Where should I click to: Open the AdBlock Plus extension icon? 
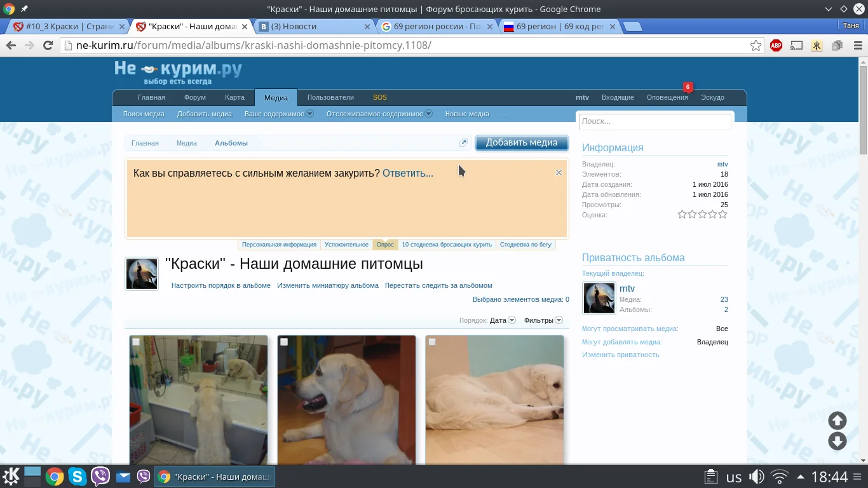[776, 45]
